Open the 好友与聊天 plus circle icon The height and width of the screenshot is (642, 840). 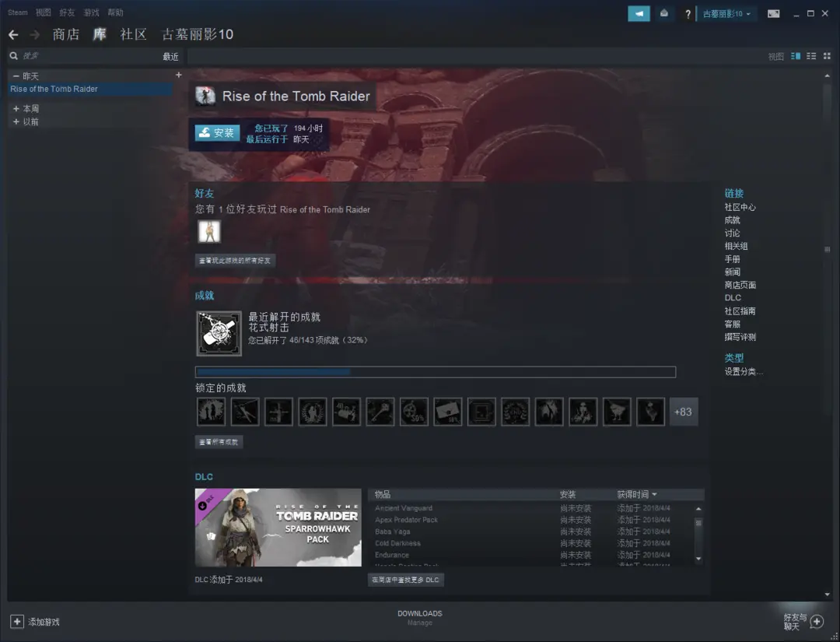click(x=817, y=622)
